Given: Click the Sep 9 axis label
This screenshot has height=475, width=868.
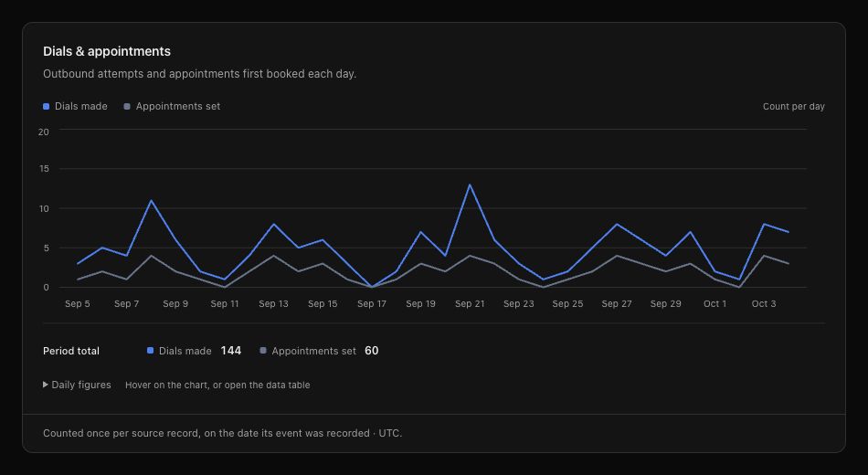Looking at the screenshot, I should tap(175, 303).
